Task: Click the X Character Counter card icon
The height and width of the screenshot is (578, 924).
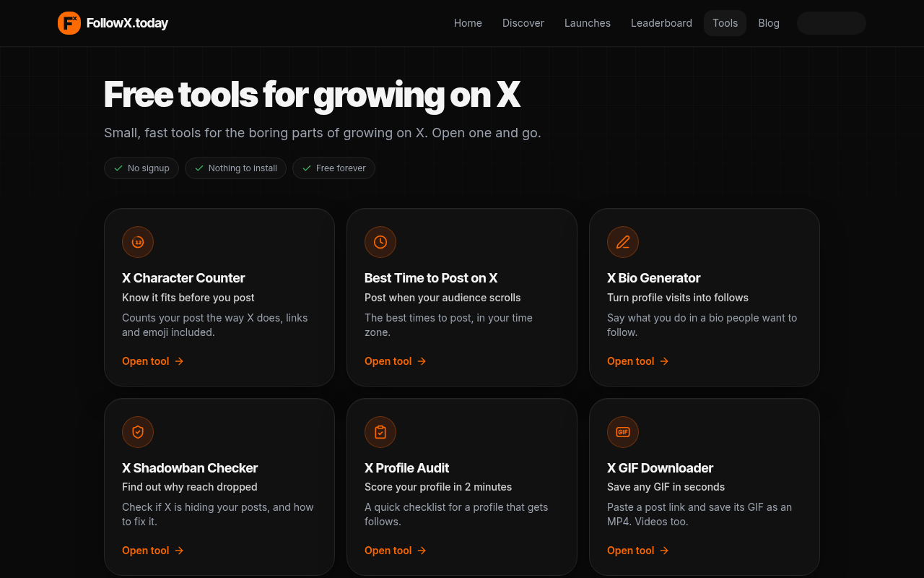Action: pos(138,242)
